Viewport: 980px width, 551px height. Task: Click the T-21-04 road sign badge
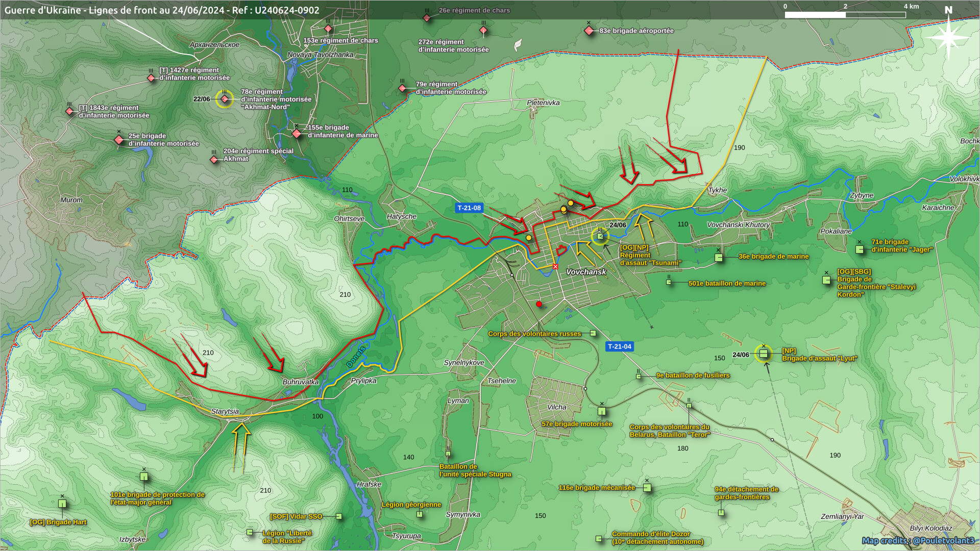619,346
